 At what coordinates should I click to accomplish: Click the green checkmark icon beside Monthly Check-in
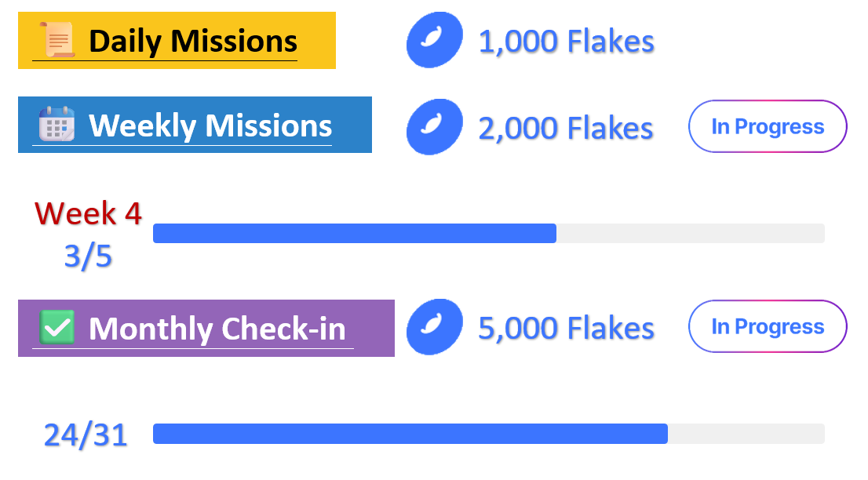pos(57,327)
